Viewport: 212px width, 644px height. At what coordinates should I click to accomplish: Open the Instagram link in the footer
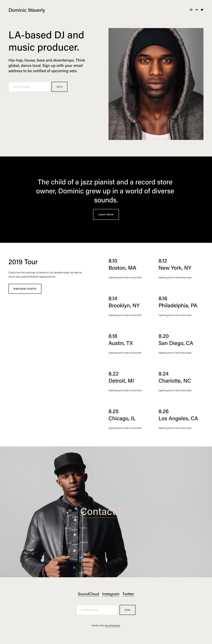tap(110, 594)
